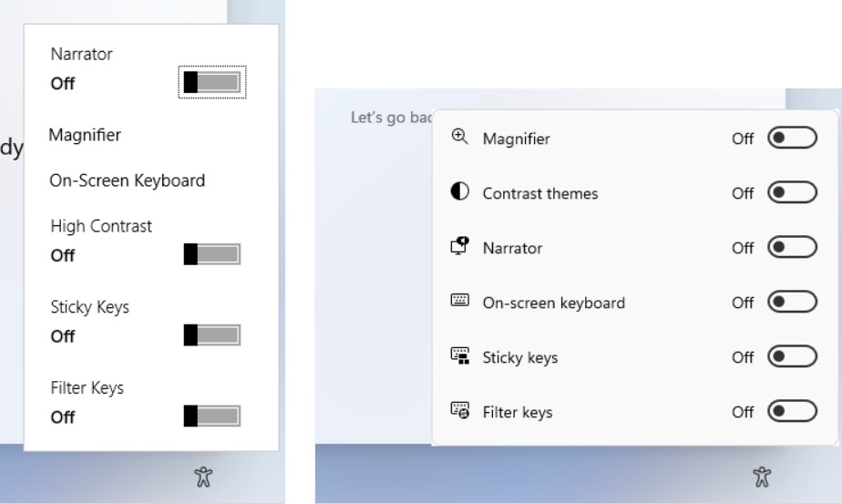Image resolution: width=842 pixels, height=504 pixels.
Task: Switch on the rounded Narrator toggle
Action: pos(792,248)
